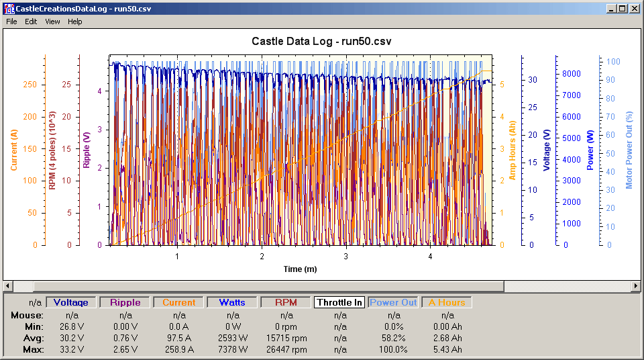This screenshot has width=644, height=360.
Task: Click the 'Motor Power Out (%)' axis label
Action: [x=629, y=150]
